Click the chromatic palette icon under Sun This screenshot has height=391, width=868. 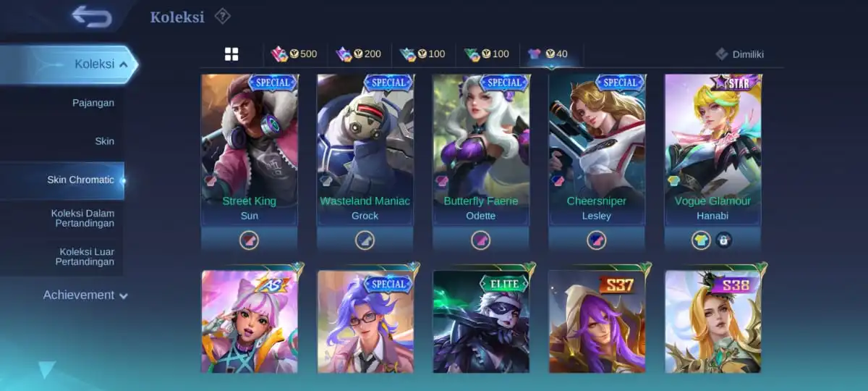click(249, 240)
